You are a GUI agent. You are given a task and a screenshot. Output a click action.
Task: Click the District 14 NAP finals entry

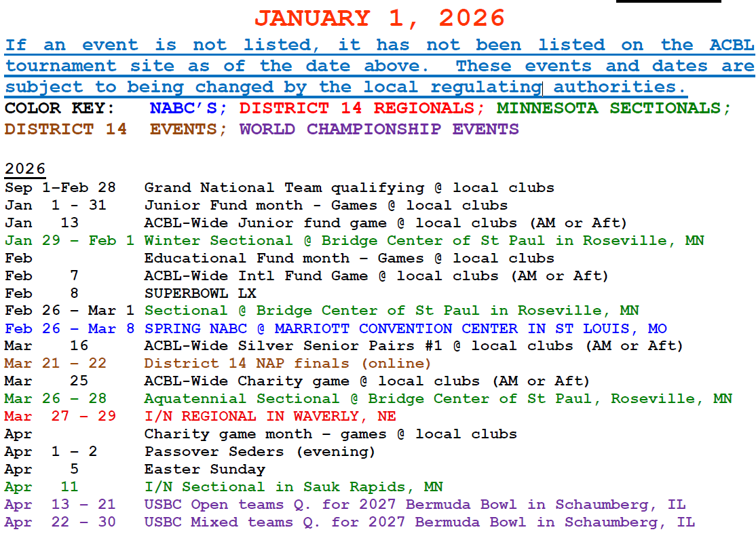tap(287, 364)
